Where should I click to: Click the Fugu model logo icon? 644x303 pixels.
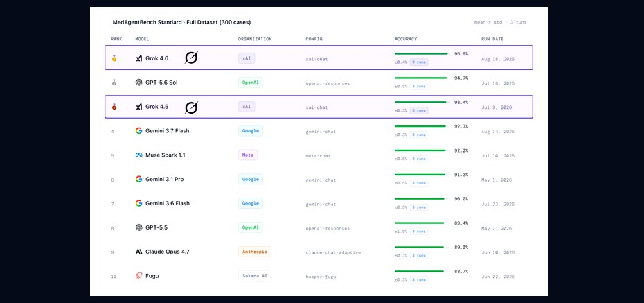138,276
